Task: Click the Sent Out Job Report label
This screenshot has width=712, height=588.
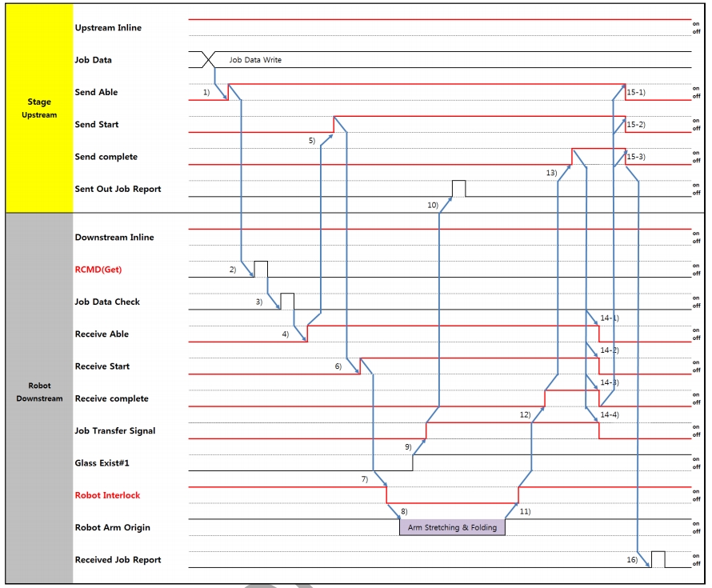Action: (x=118, y=189)
